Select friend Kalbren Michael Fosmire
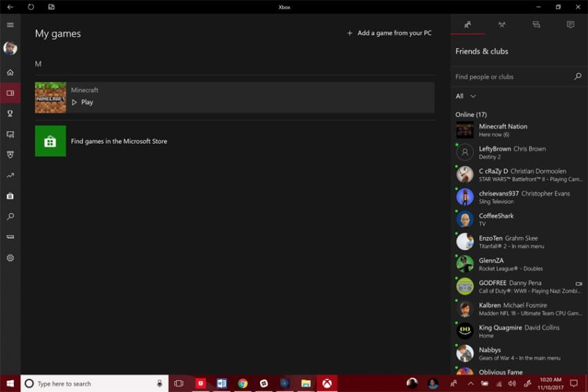 click(519, 309)
